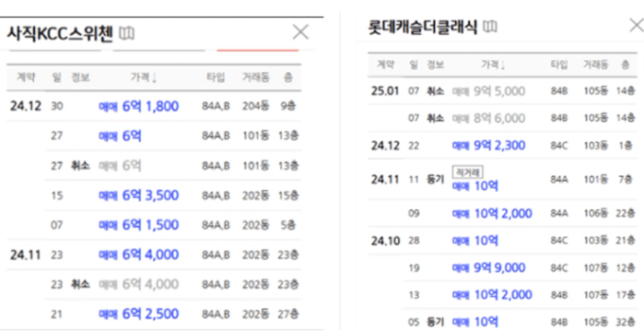Viewport: 644px width, 332px height.
Task: Click 타입 column header in 사직KCC스위첸 table
Action: [x=216, y=77]
